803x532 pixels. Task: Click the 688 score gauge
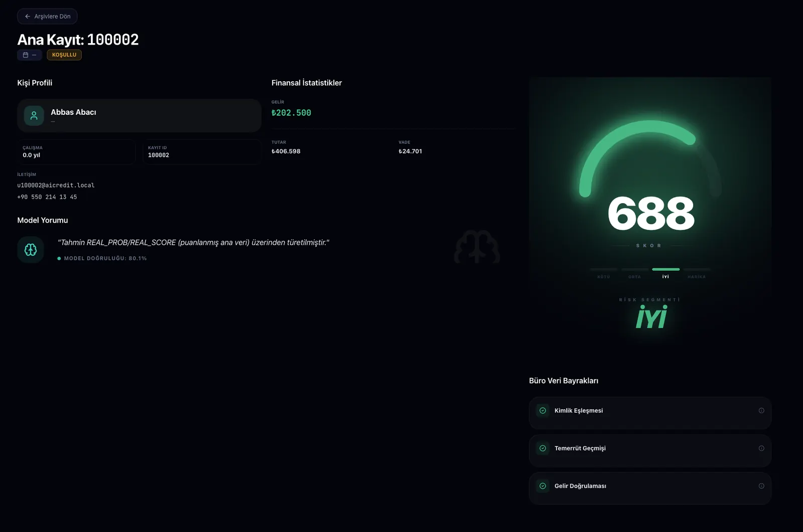click(x=650, y=213)
